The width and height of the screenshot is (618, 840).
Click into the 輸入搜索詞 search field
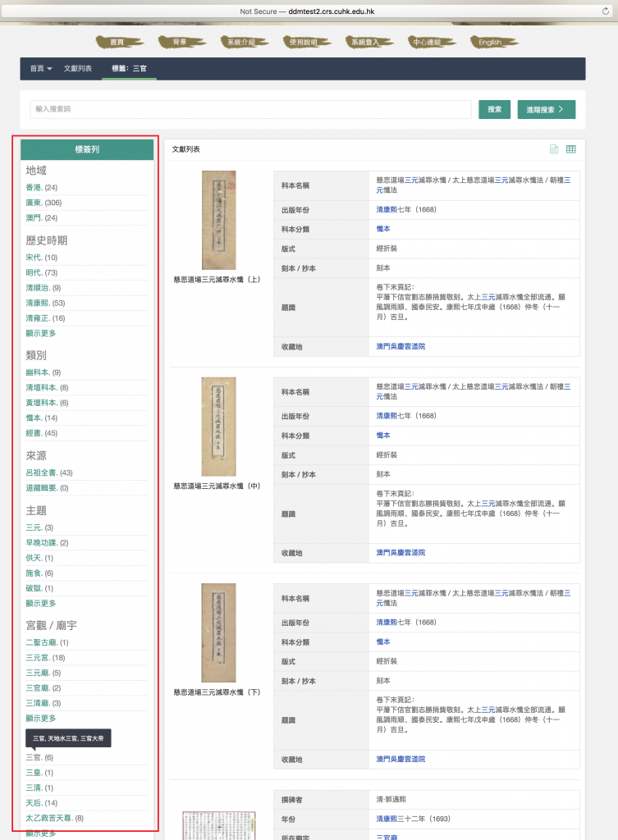tap(250, 109)
